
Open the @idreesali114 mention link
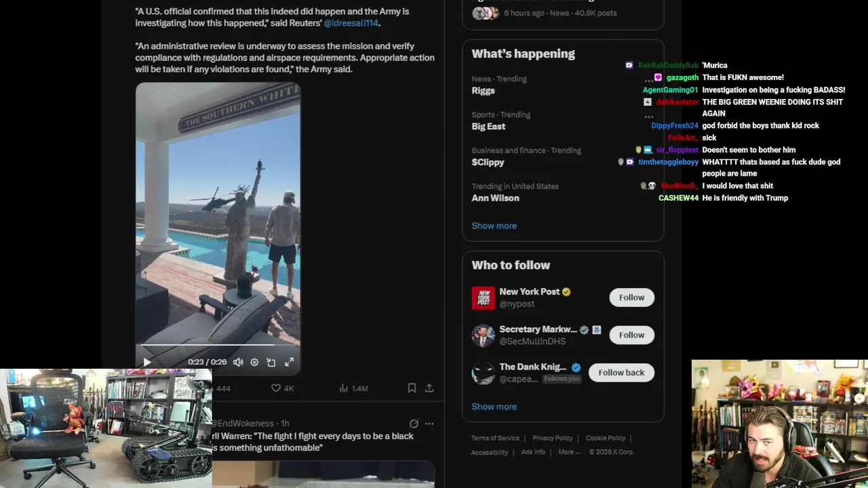pos(351,23)
